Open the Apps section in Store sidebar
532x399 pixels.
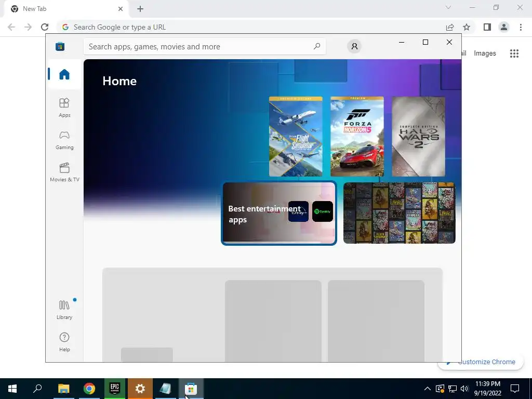[x=64, y=108]
